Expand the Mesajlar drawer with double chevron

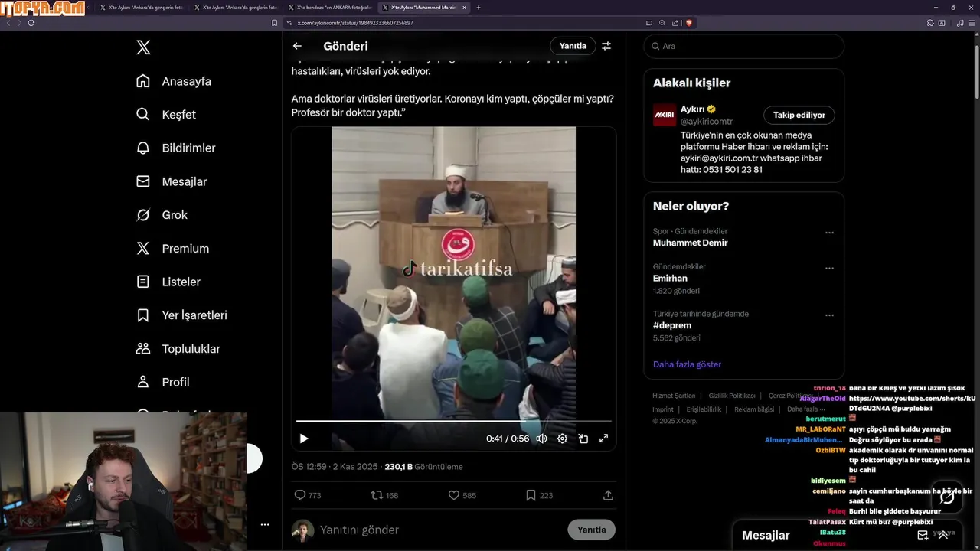[x=943, y=535]
